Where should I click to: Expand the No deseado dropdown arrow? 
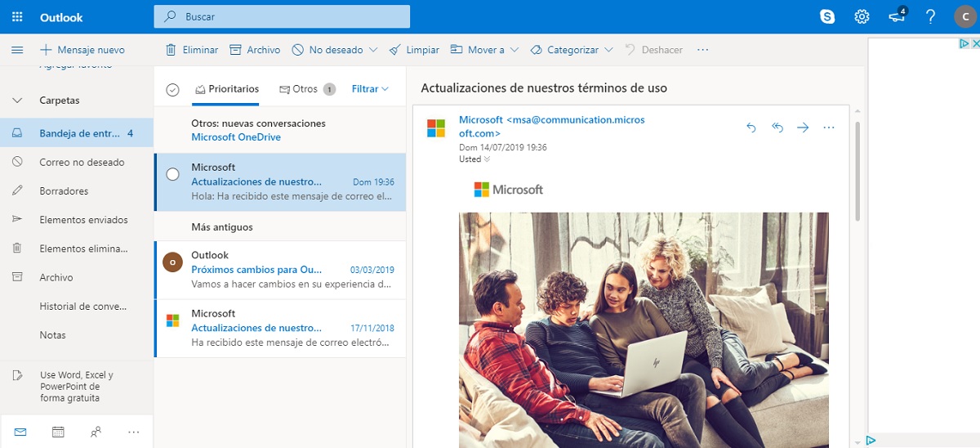[x=373, y=50]
